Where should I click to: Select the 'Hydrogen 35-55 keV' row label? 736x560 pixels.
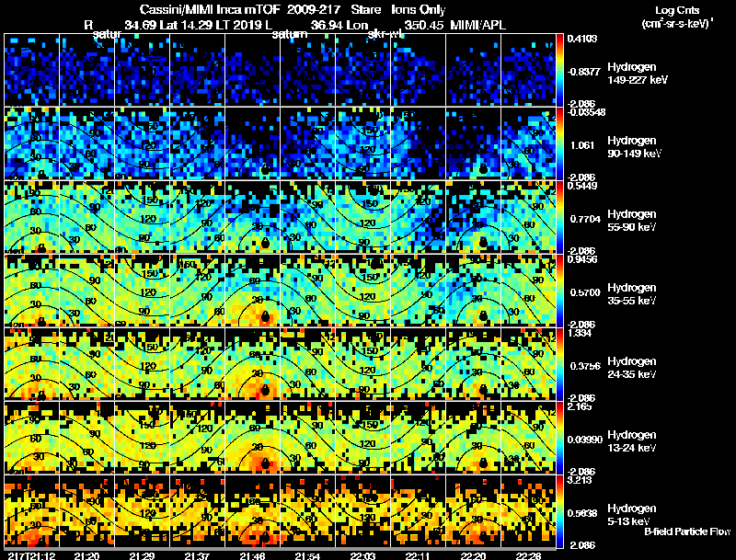[632, 294]
